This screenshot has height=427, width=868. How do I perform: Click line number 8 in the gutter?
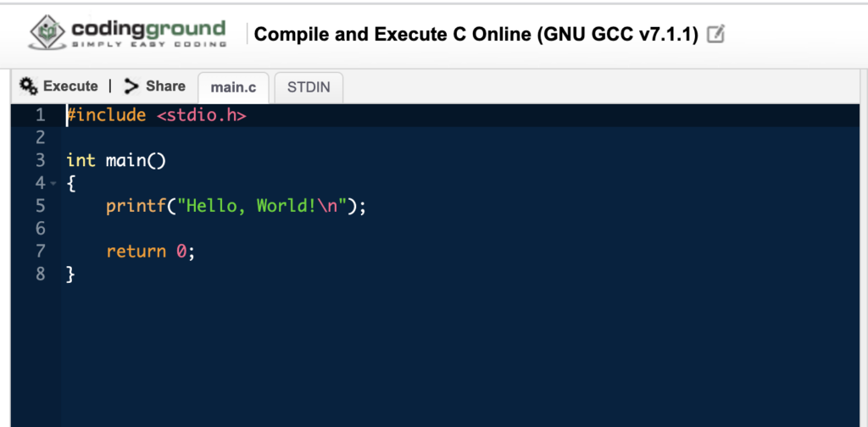point(39,274)
